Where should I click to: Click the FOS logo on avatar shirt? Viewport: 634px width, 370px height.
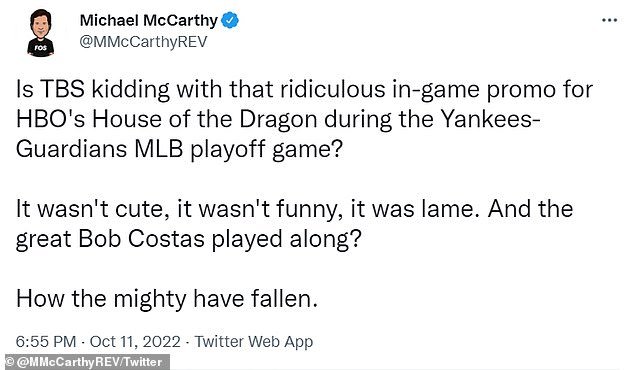pyautogui.click(x=40, y=47)
